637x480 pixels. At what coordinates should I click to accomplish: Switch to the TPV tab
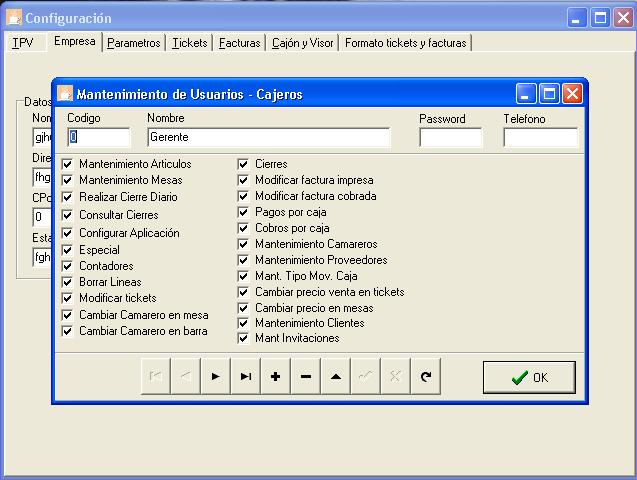(23, 43)
